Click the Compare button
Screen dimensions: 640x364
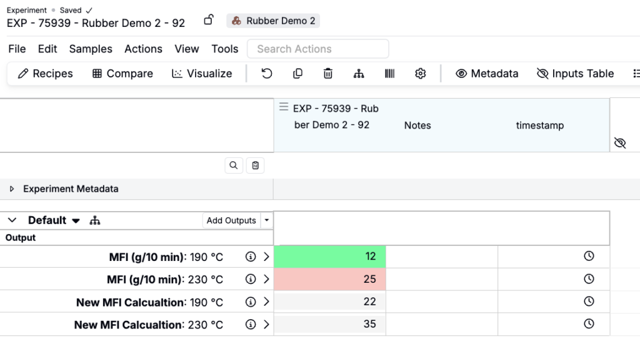[x=122, y=74]
